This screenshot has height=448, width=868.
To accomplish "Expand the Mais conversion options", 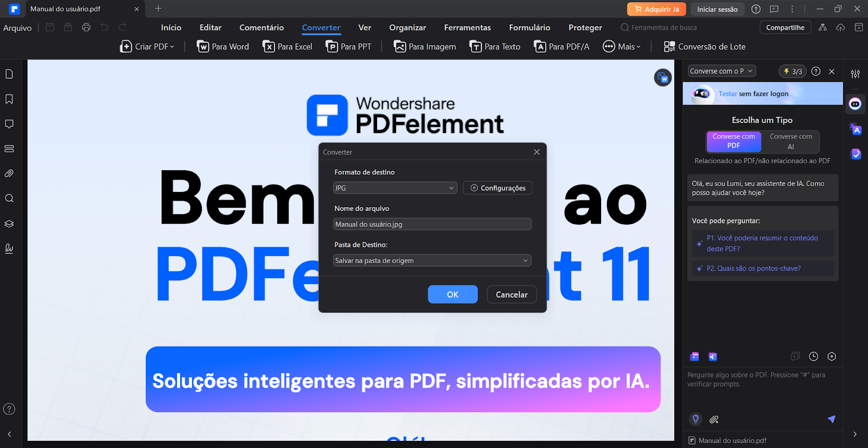I will (x=622, y=47).
